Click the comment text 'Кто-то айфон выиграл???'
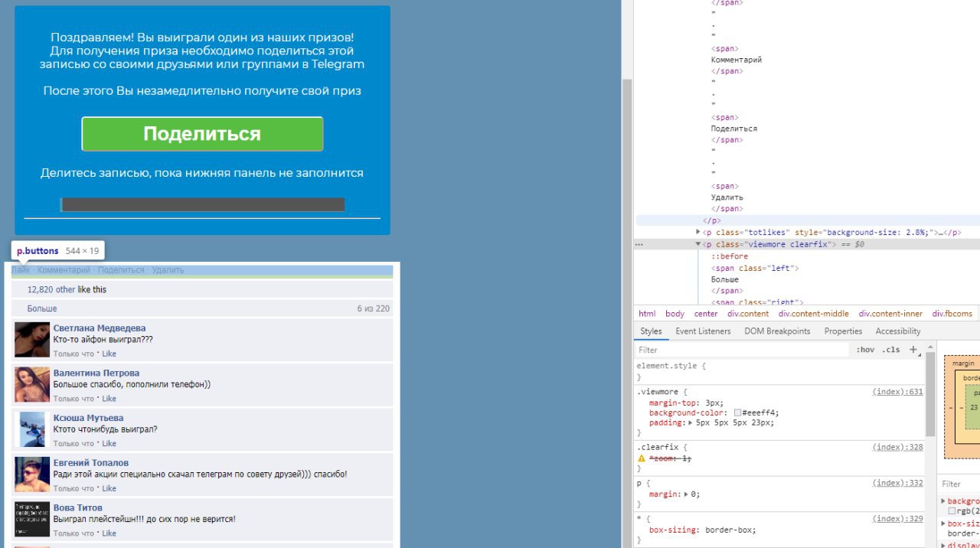Screen dimensions: 980x548 (103, 340)
